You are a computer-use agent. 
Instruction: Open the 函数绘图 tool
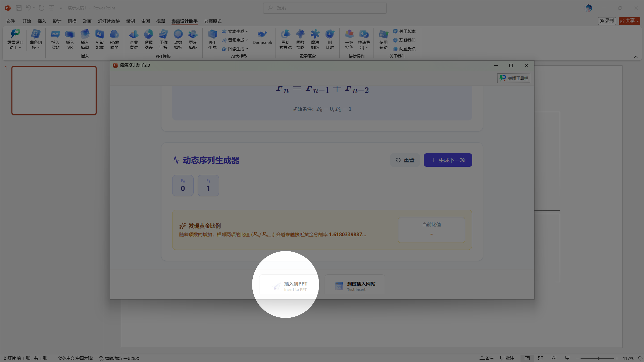point(300,40)
